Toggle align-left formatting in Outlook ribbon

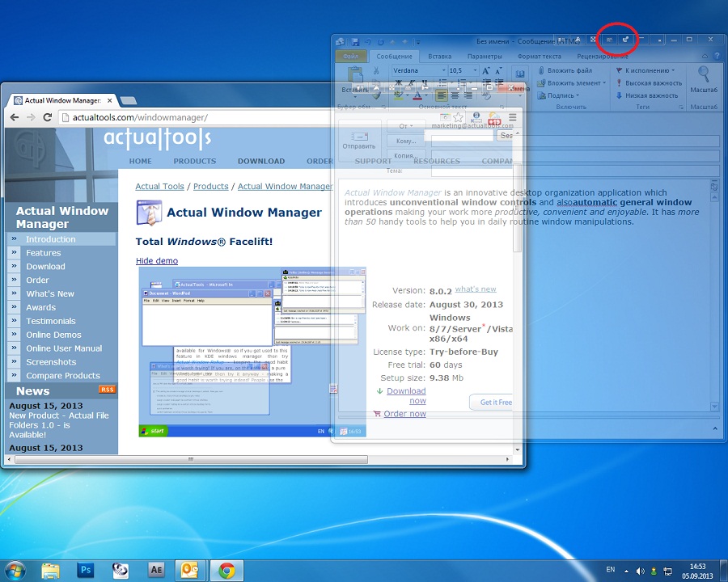tap(441, 95)
